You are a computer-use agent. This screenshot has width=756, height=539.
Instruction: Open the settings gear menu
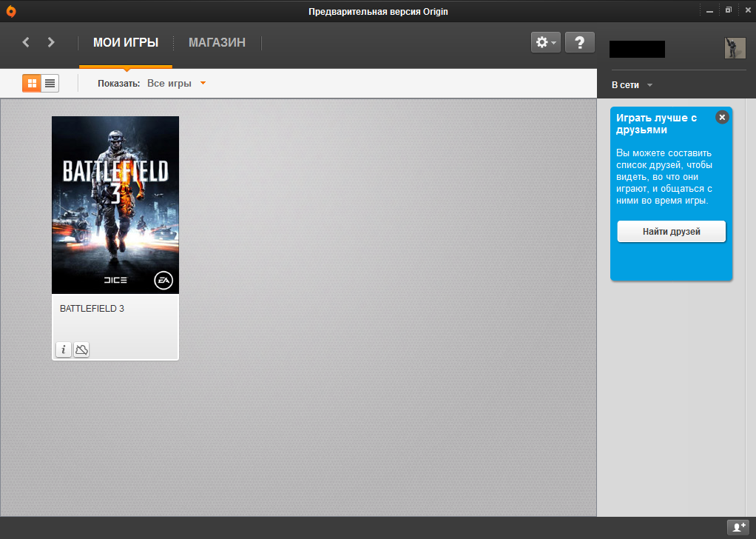click(545, 42)
